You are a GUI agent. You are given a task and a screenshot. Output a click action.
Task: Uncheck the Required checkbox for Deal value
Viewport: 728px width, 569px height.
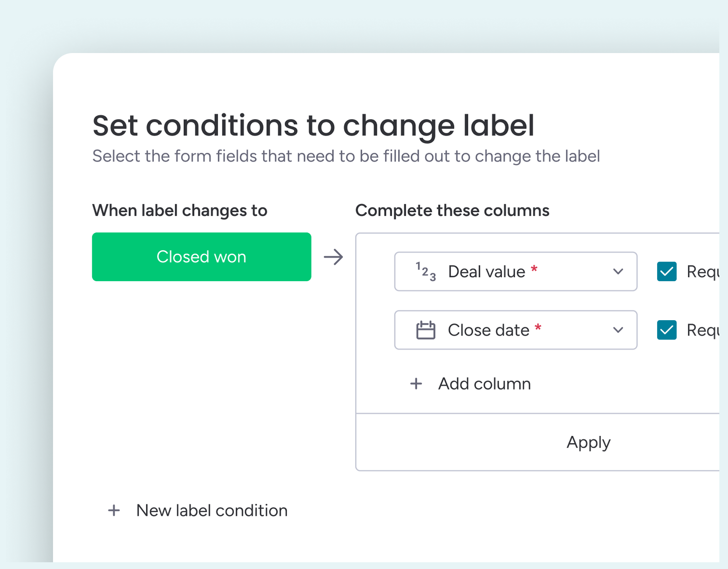coord(667,271)
